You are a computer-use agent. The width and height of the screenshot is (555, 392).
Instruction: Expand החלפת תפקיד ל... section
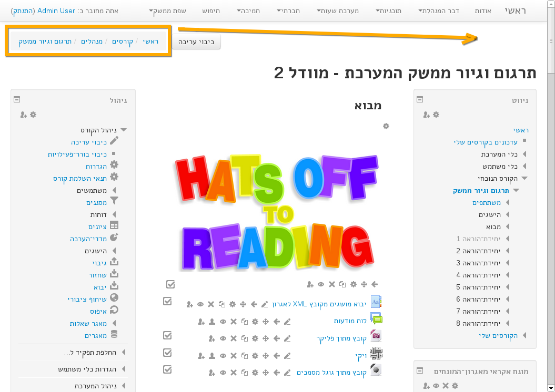[124, 353]
